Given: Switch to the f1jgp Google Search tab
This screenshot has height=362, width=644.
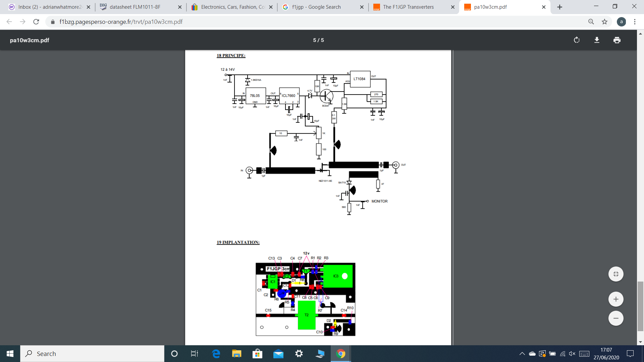Looking at the screenshot, I should coord(323,7).
